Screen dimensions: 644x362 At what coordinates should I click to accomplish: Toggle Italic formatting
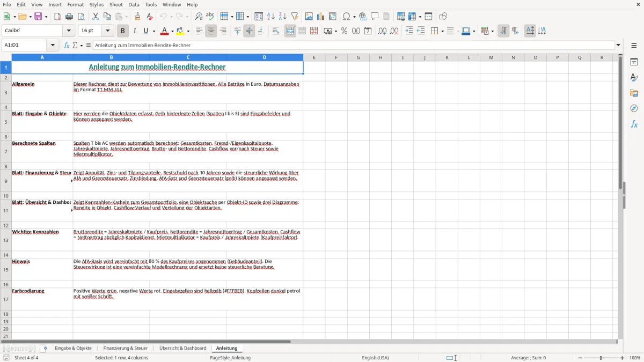click(x=134, y=31)
